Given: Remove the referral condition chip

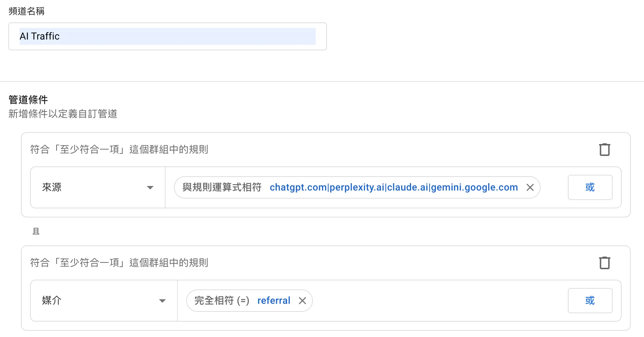Looking at the screenshot, I should click(302, 301).
